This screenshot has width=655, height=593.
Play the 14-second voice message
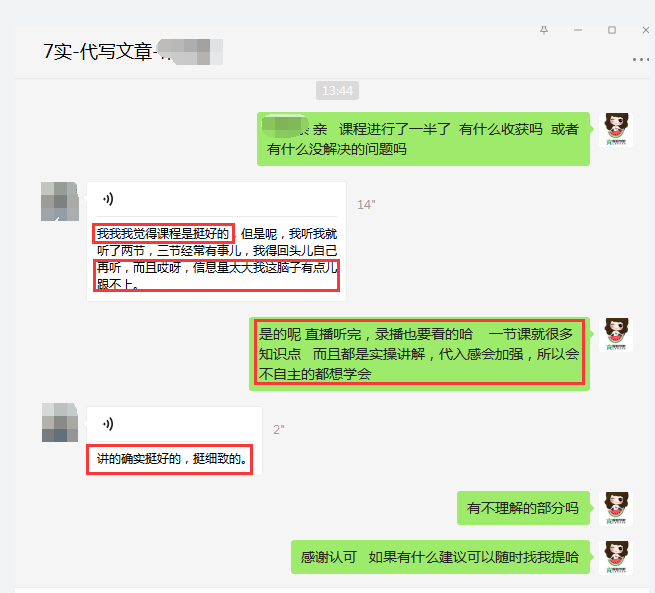pyautogui.click(x=108, y=199)
